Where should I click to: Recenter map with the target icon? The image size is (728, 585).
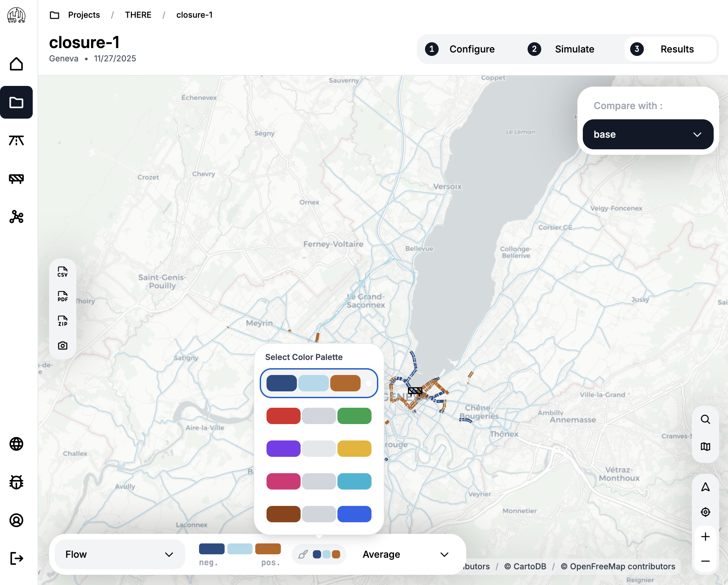pyautogui.click(x=705, y=512)
